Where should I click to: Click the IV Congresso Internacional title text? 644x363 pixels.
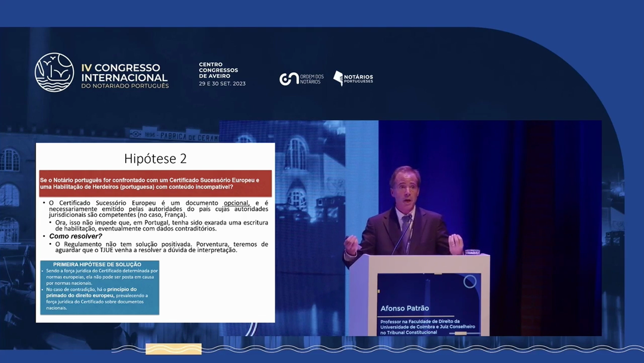pos(124,73)
